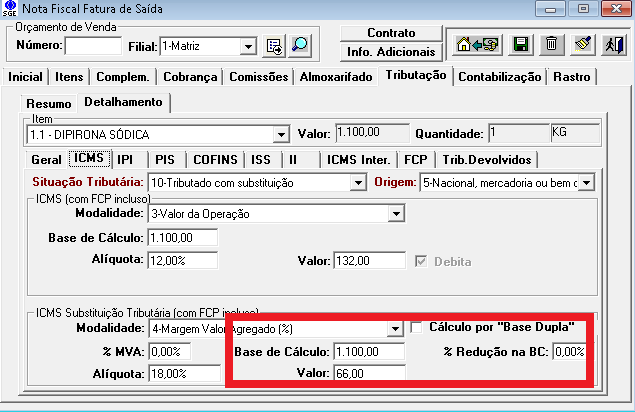The height and width of the screenshot is (412, 635).
Task: Switch to the Contabilização tab
Action: click(500, 77)
